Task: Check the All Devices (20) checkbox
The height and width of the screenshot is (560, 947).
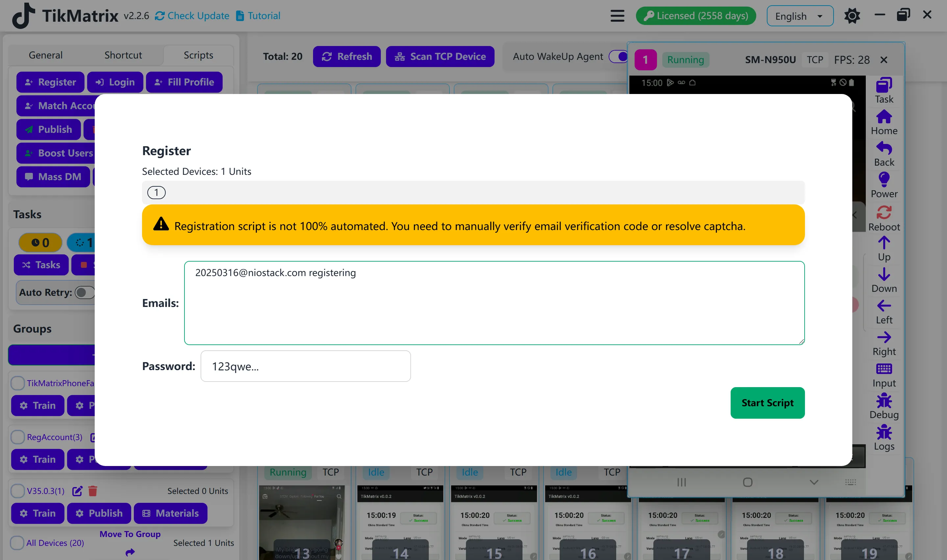Action: (17, 543)
